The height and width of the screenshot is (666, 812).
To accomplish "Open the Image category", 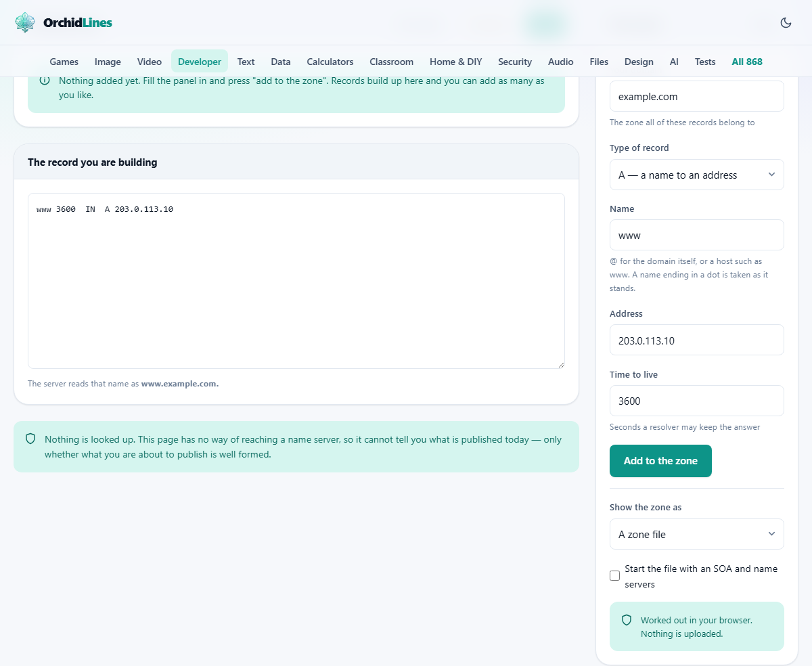I will click(x=108, y=62).
